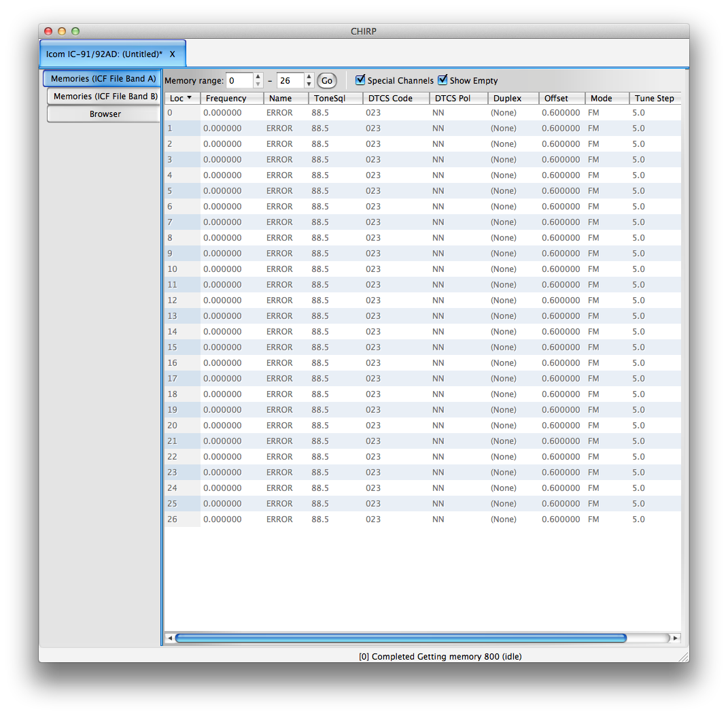The height and width of the screenshot is (716, 728).
Task: Click the scrollbar left arrow
Action: pyautogui.click(x=170, y=638)
